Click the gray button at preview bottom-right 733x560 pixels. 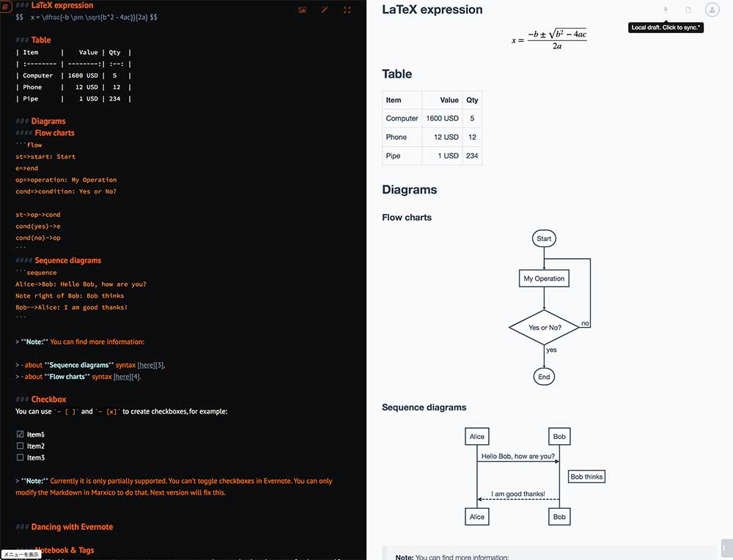(725, 548)
